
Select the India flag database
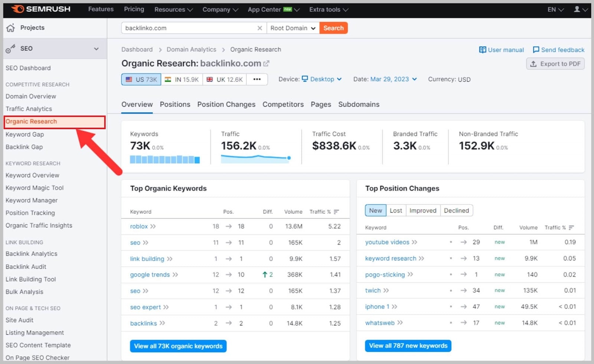pyautogui.click(x=182, y=79)
